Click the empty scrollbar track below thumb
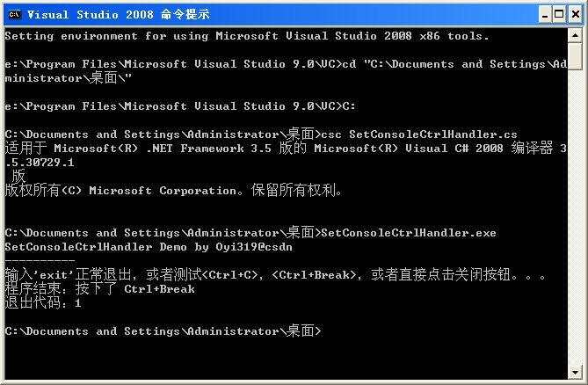Viewport: 588px width, 385px height. point(575,217)
